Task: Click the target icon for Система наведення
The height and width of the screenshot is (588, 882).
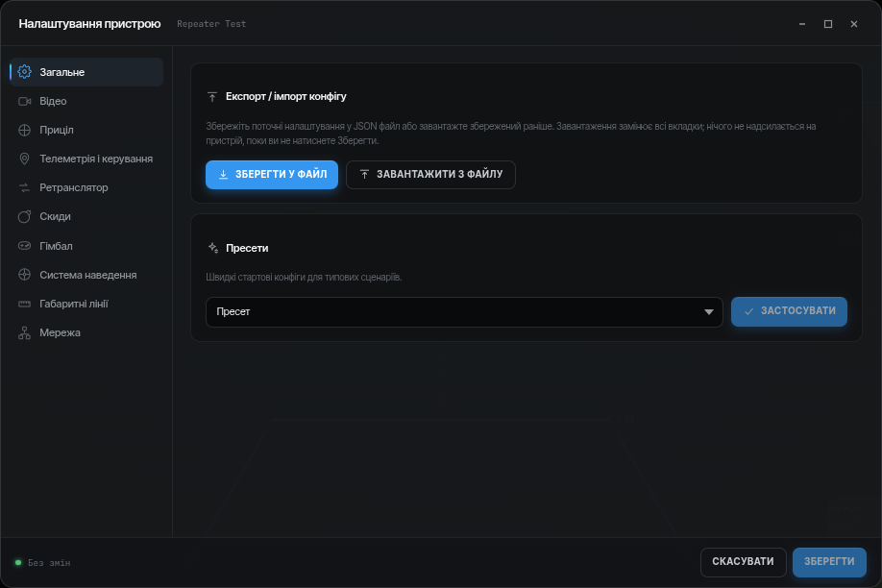Action: [24, 275]
